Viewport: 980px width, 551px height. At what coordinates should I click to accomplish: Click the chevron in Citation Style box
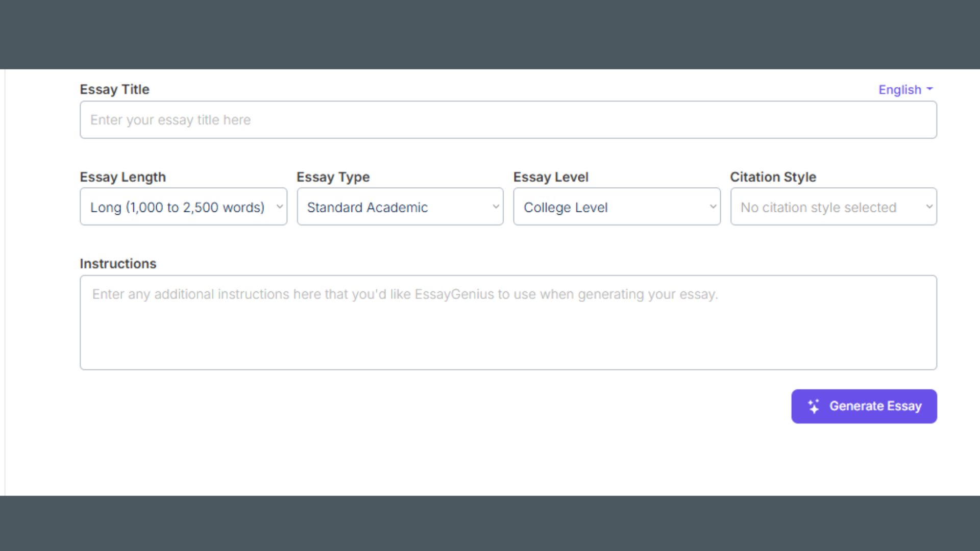[x=929, y=207]
